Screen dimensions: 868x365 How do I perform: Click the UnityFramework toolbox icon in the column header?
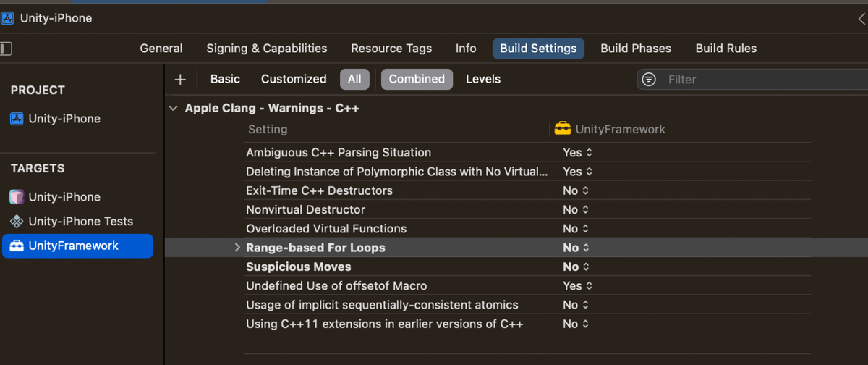pos(562,129)
